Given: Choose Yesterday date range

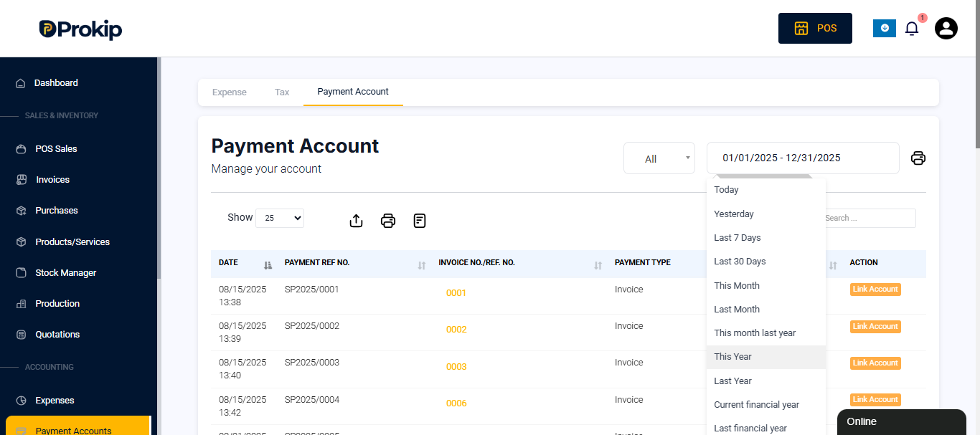Looking at the screenshot, I should point(766,214).
